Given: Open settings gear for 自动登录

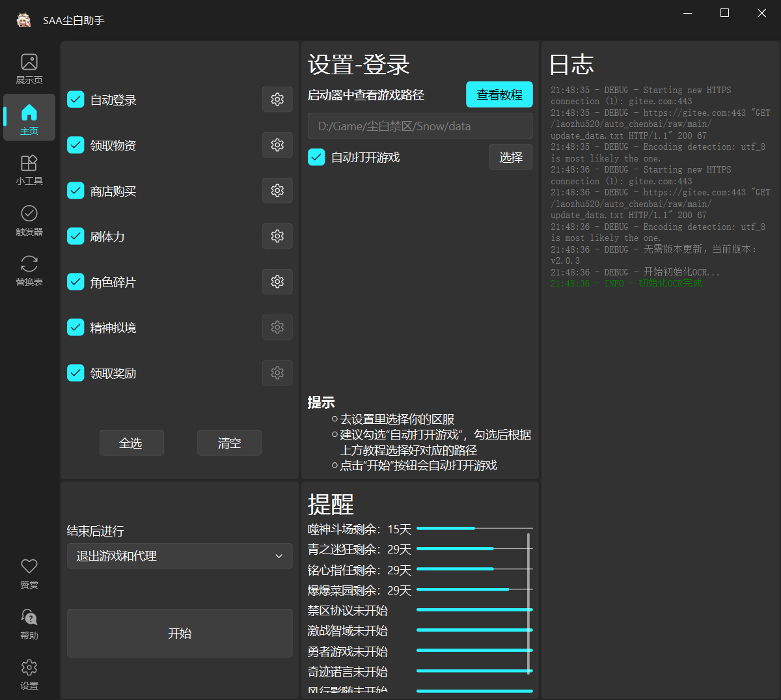Looking at the screenshot, I should click(x=277, y=100).
